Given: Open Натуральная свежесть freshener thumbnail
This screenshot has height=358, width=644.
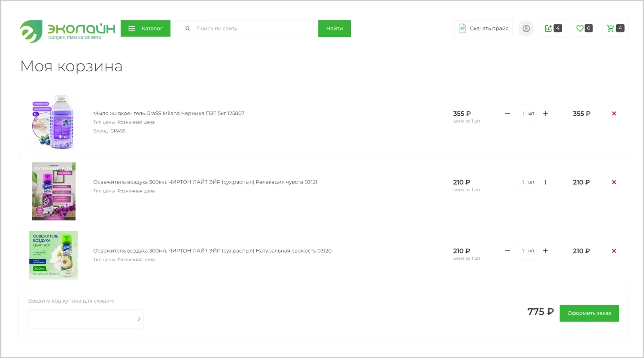Looking at the screenshot, I should tap(54, 255).
